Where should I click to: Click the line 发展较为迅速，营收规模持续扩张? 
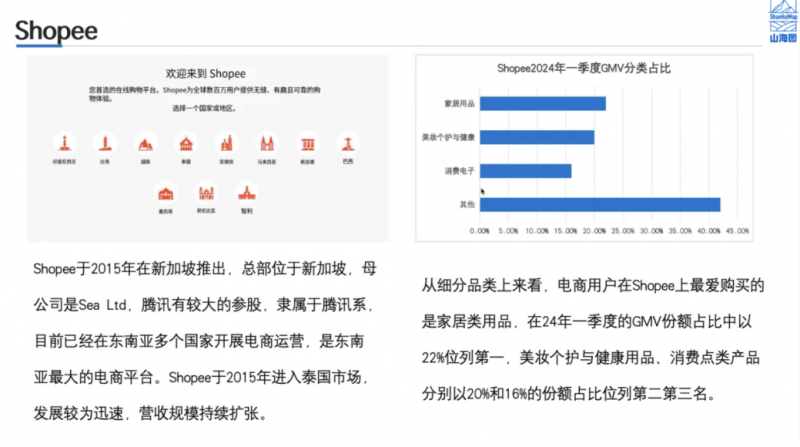[x=151, y=414]
